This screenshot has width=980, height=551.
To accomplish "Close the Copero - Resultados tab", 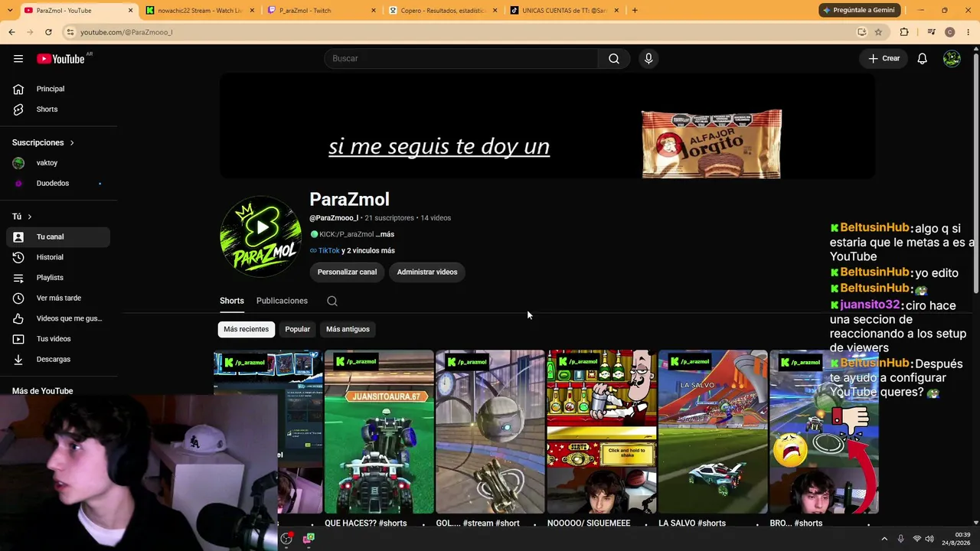I will coord(495,11).
